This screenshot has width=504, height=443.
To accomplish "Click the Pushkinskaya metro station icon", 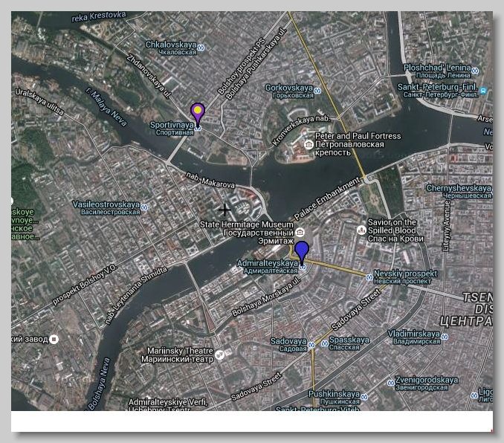I will (364, 397).
